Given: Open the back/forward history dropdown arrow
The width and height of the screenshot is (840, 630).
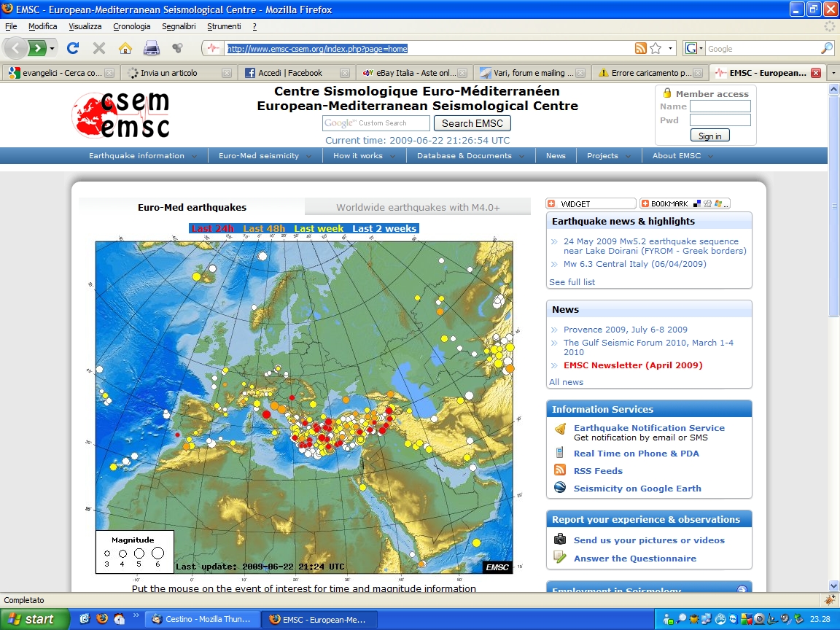Looking at the screenshot, I should (52, 49).
